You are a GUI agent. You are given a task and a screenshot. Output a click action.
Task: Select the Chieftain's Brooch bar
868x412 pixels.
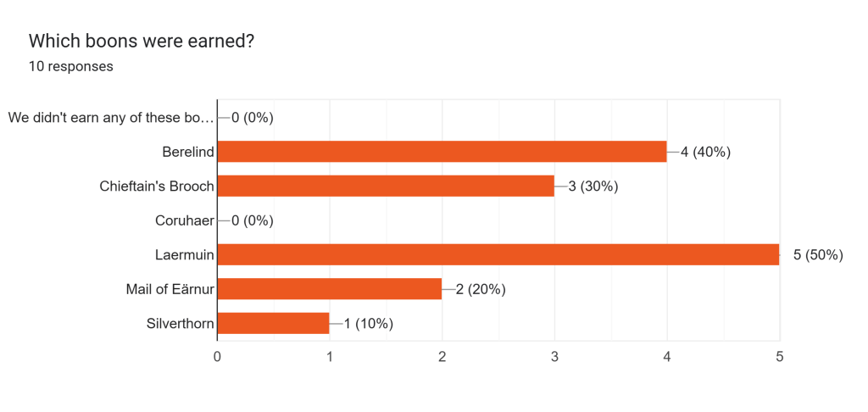[386, 187]
